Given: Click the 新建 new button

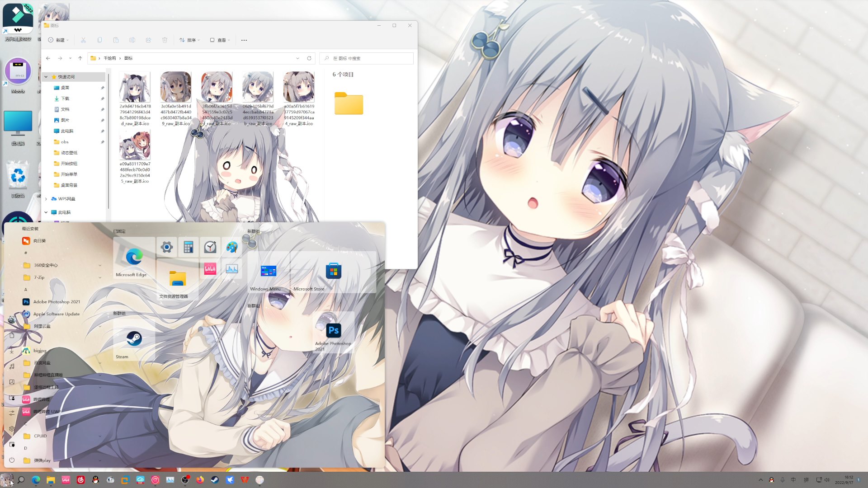Looking at the screenshot, I should click(x=58, y=40).
